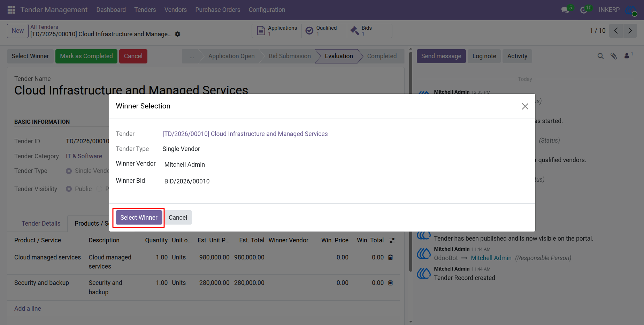Open the activities clock icon

(584, 10)
